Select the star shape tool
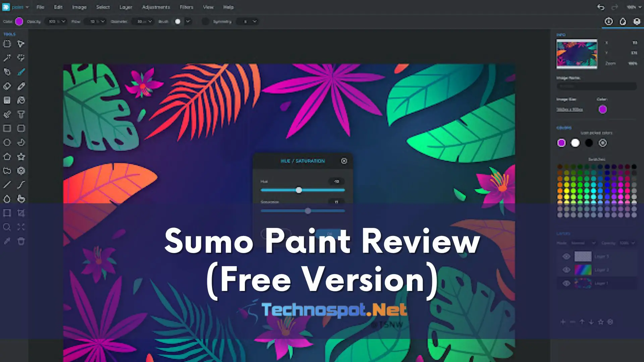The width and height of the screenshot is (644, 362). coord(21,157)
